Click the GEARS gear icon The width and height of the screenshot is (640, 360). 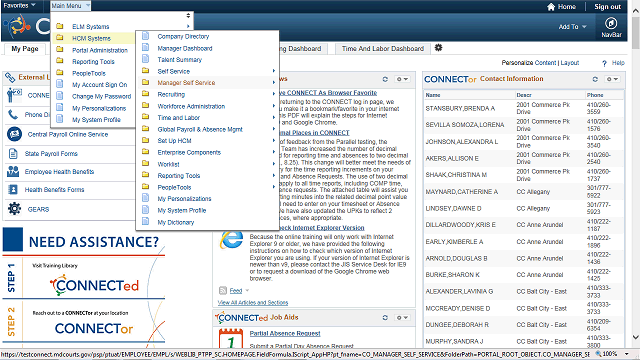(x=14, y=209)
